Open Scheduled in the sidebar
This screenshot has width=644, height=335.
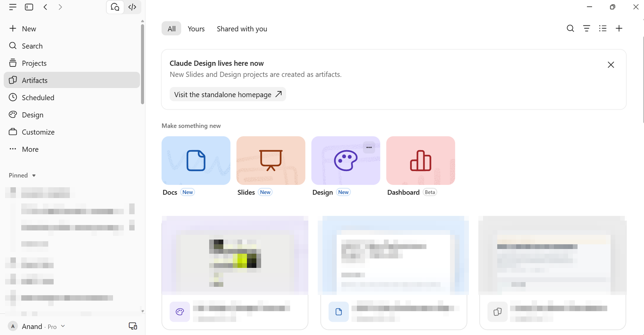click(x=72, y=97)
